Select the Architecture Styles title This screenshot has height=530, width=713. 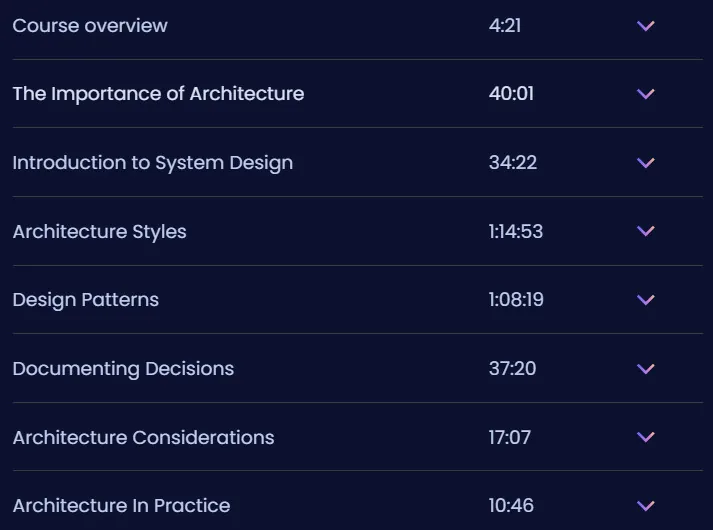click(x=100, y=232)
